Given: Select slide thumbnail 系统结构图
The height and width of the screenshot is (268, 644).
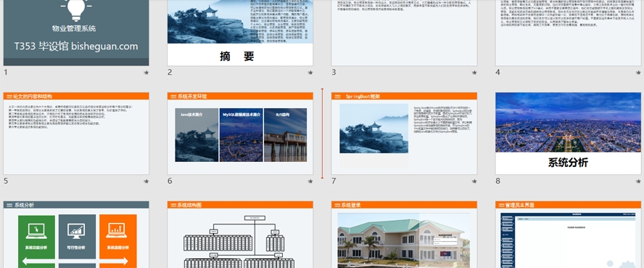Looking at the screenshot, I should [x=240, y=235].
